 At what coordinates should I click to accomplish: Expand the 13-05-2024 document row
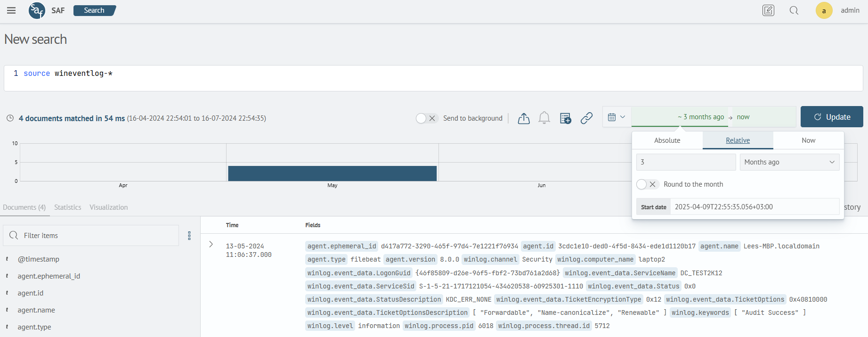(211, 244)
